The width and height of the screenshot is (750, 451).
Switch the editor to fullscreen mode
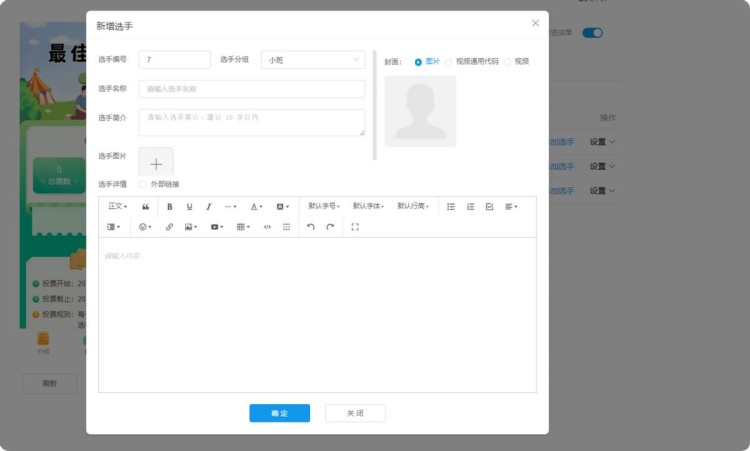tap(355, 227)
